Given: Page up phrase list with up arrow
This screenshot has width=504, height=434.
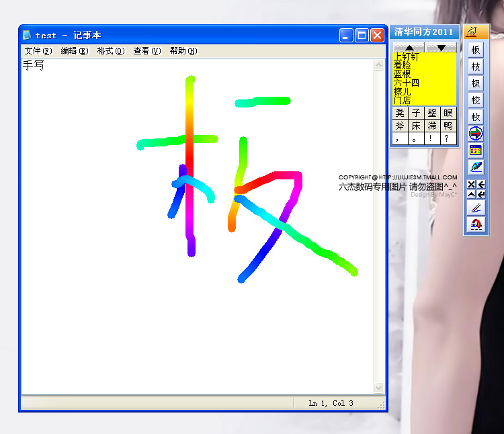Looking at the screenshot, I should 409,48.
